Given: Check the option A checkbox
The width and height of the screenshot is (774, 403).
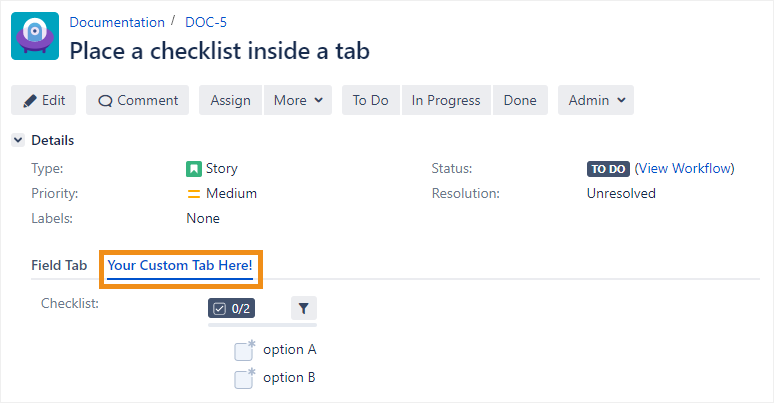Looking at the screenshot, I should [x=243, y=351].
